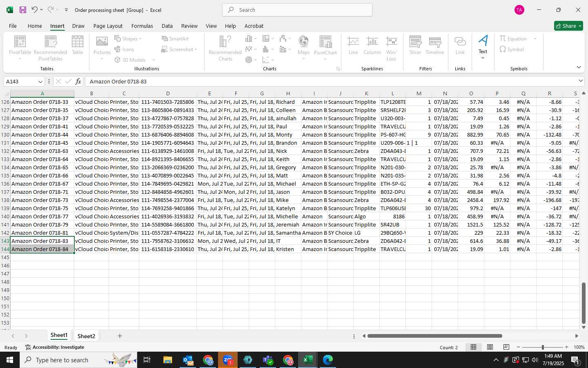Image resolution: width=588 pixels, height=368 pixels.
Task: Open File Explorer from taskbar
Action: coord(168,360)
